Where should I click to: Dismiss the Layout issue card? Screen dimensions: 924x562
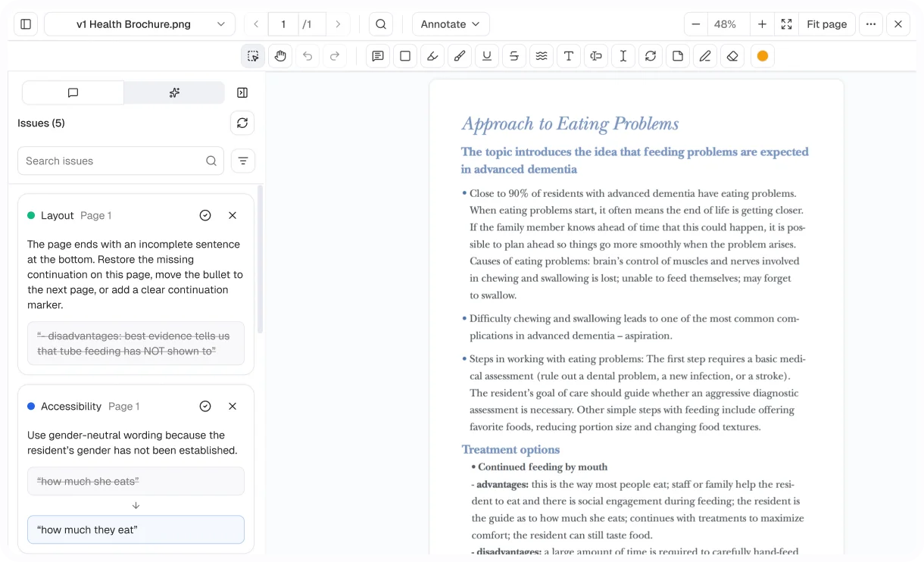point(233,216)
